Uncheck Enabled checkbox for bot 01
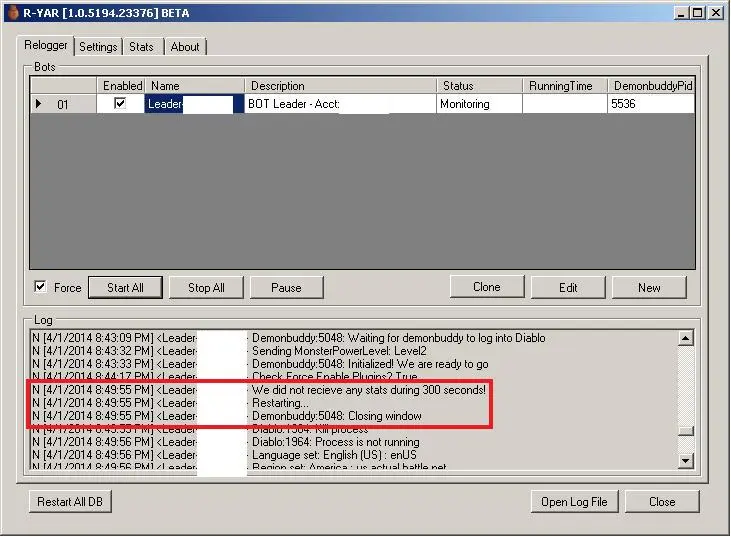 (120, 103)
